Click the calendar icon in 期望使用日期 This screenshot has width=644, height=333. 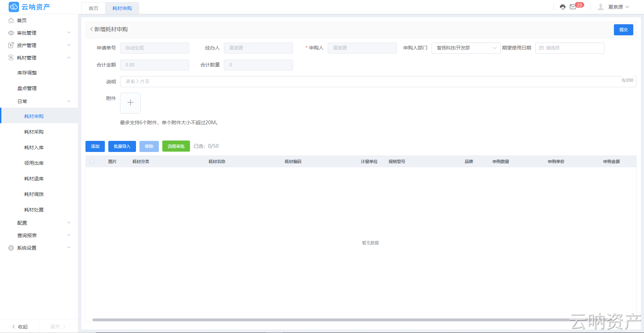(541, 48)
